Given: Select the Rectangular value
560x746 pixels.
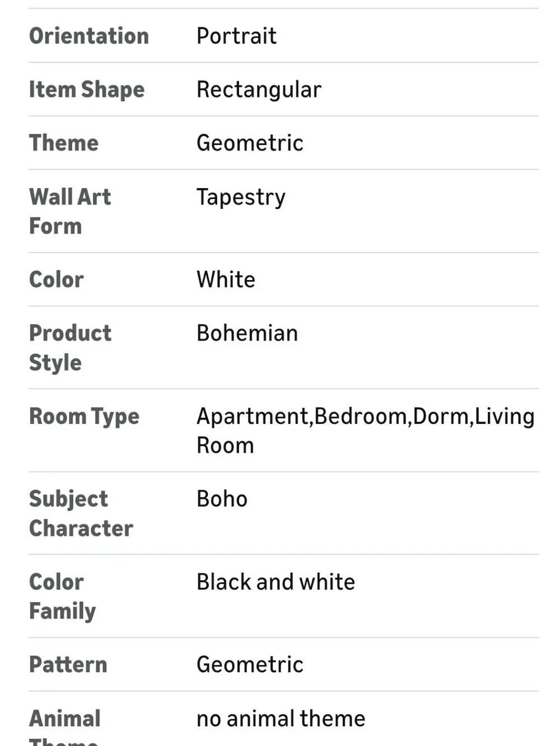Looking at the screenshot, I should point(259,90).
